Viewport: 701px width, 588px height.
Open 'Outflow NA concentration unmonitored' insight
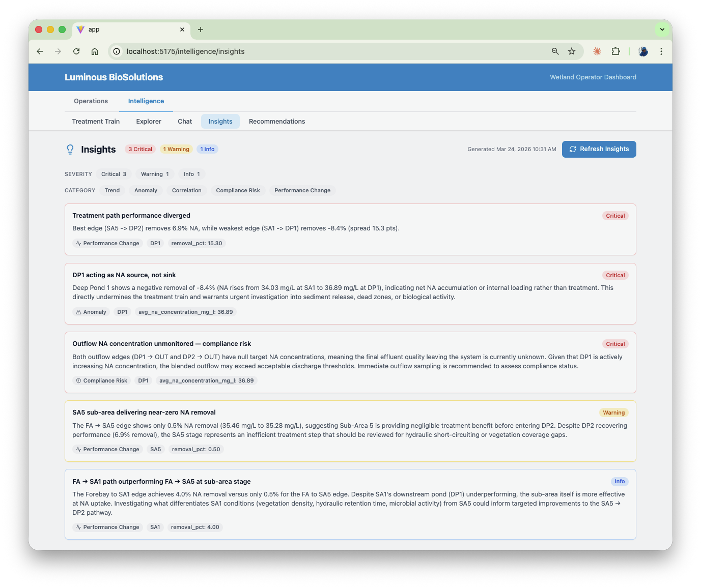[350, 362]
